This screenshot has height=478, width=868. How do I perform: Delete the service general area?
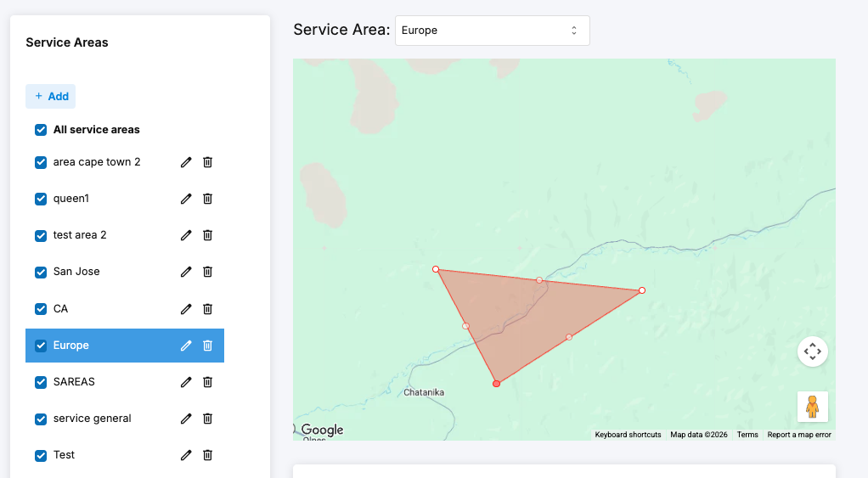[207, 419]
